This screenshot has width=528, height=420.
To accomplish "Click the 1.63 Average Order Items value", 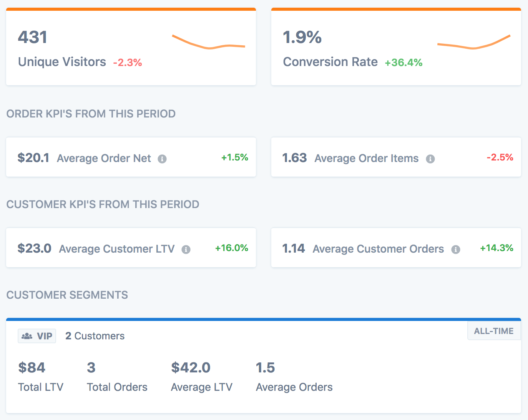I will click(294, 158).
